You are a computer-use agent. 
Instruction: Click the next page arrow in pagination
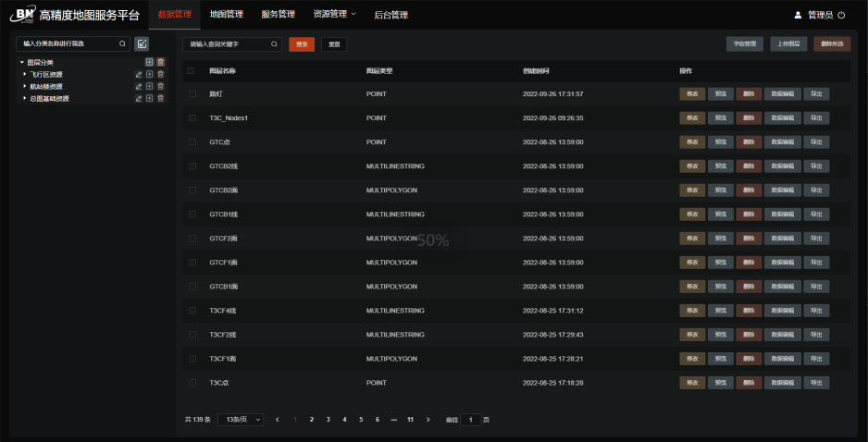click(428, 420)
